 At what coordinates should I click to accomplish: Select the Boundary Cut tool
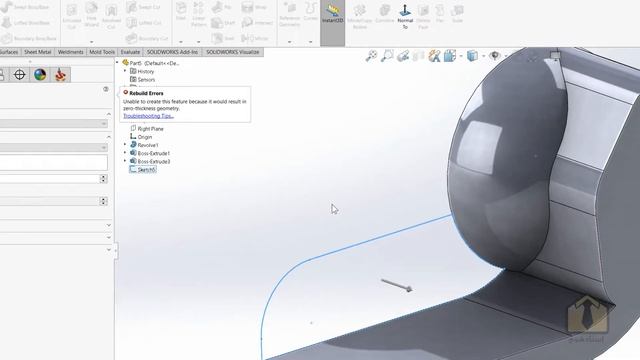tap(147, 38)
